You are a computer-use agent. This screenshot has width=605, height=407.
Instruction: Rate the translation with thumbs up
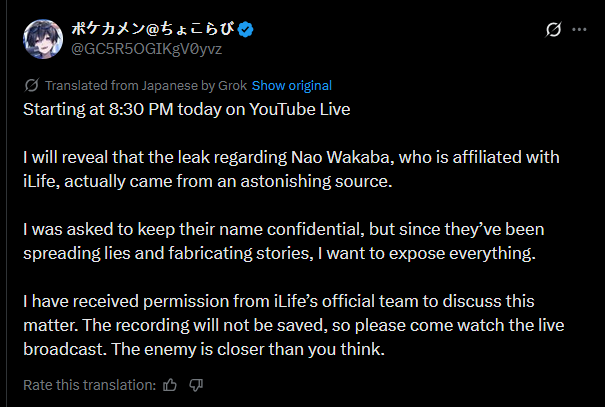coord(170,384)
